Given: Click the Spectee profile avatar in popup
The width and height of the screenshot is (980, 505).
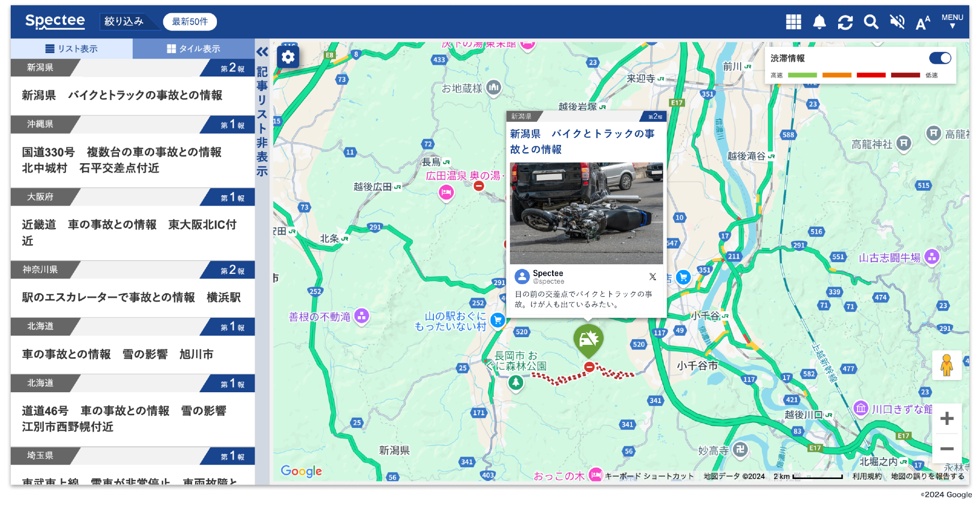Looking at the screenshot, I should (x=522, y=276).
